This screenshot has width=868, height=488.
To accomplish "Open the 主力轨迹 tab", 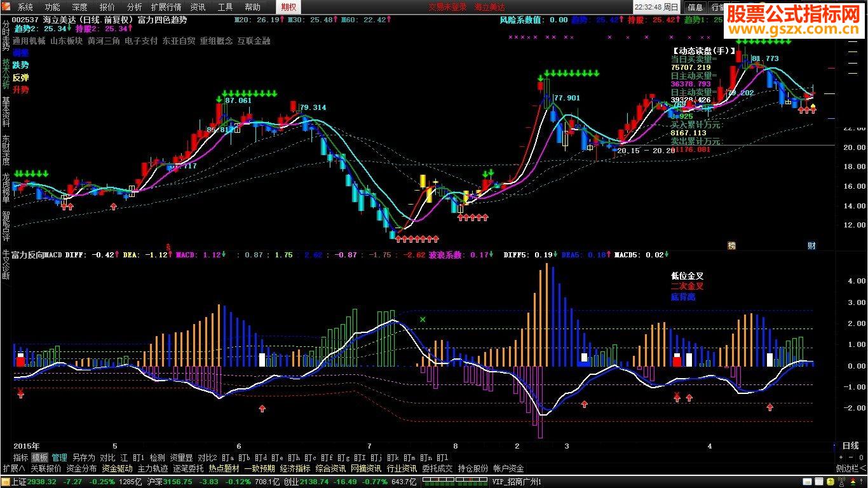I will coord(153,468).
